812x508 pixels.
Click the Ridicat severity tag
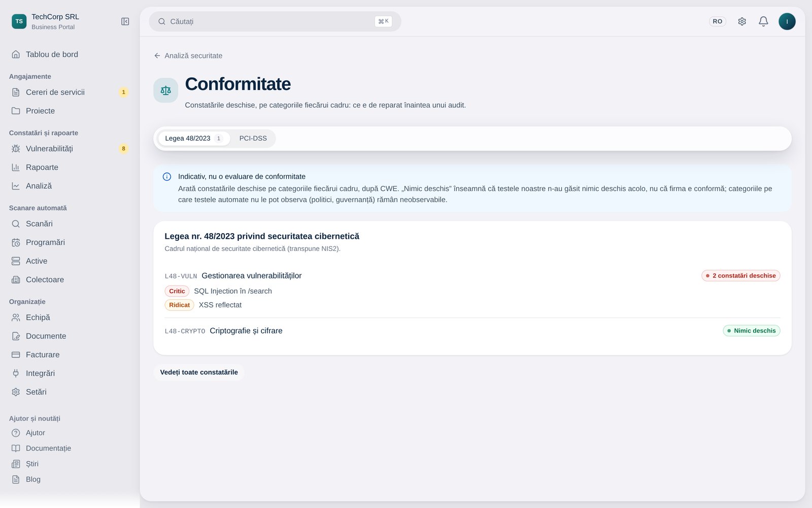179,305
